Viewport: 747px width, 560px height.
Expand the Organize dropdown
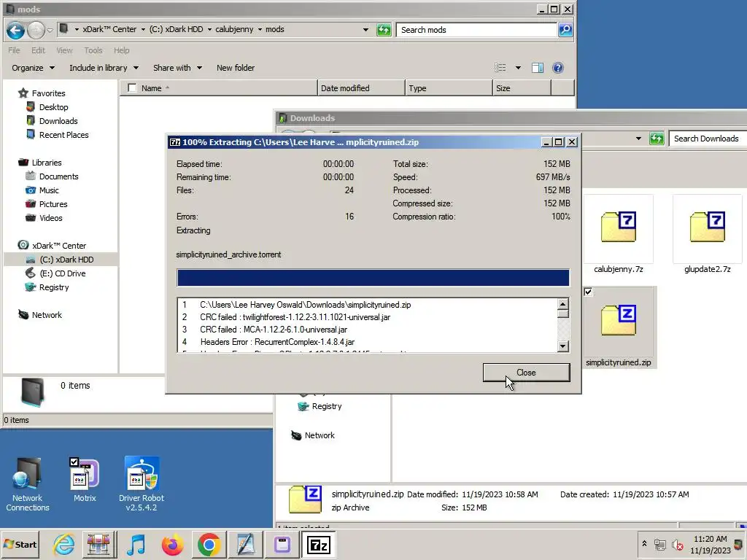click(34, 68)
